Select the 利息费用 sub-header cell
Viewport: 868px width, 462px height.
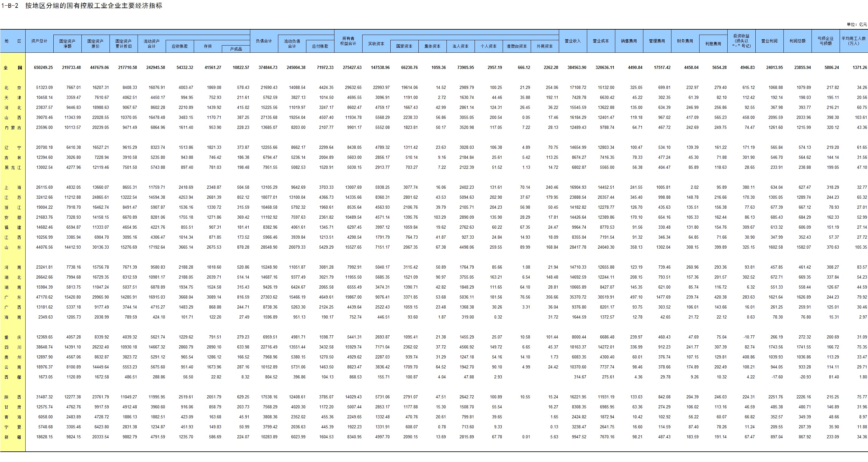coord(713,43)
